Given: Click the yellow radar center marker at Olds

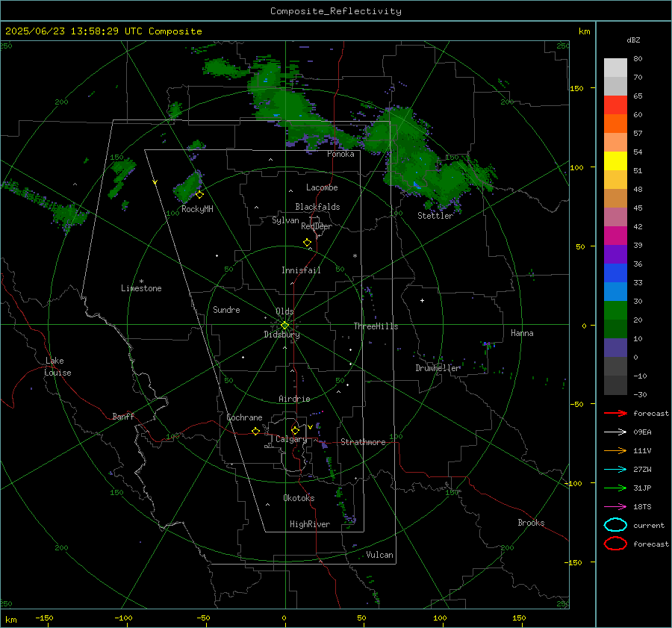Looking at the screenshot, I should [x=284, y=326].
